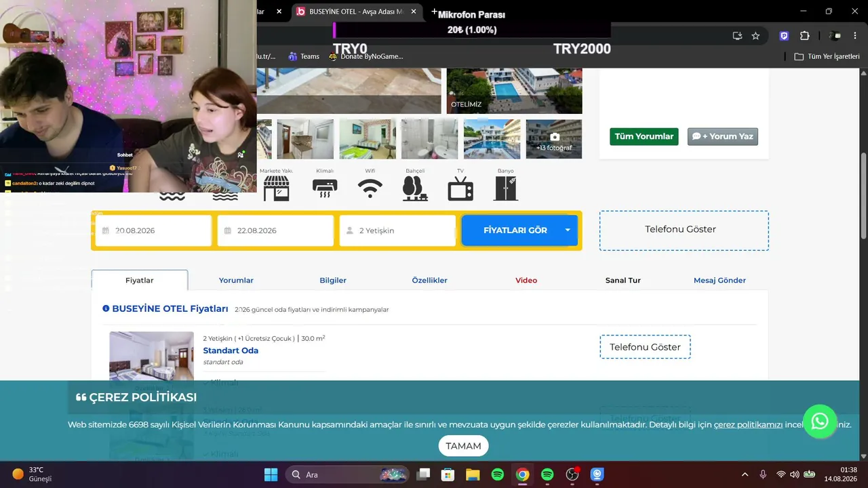The image size is (868, 488).
Task: Click the TV amenity icon
Action: click(460, 188)
